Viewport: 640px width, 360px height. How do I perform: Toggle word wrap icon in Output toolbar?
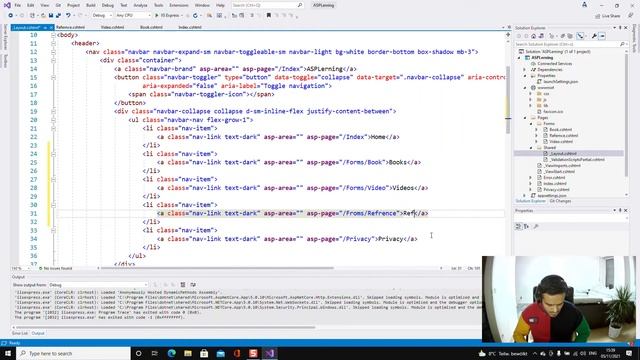(193, 284)
